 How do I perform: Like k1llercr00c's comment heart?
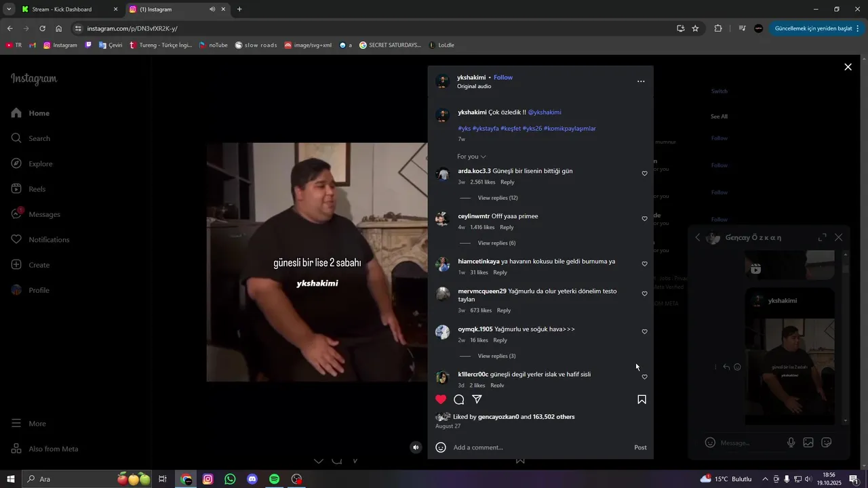tap(644, 377)
